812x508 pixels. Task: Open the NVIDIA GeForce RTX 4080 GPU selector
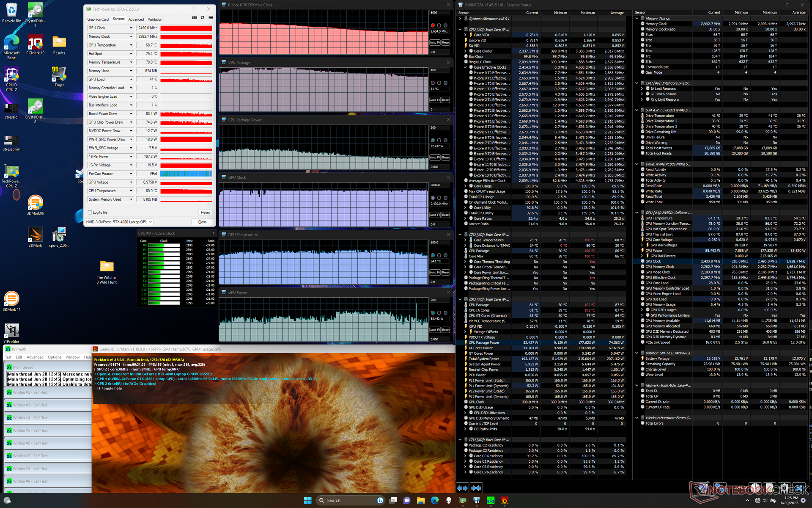pyautogui.click(x=119, y=222)
